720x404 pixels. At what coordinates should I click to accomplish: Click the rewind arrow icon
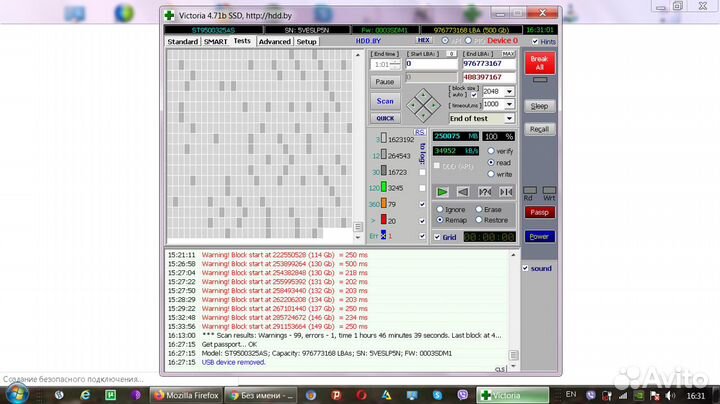(x=463, y=191)
